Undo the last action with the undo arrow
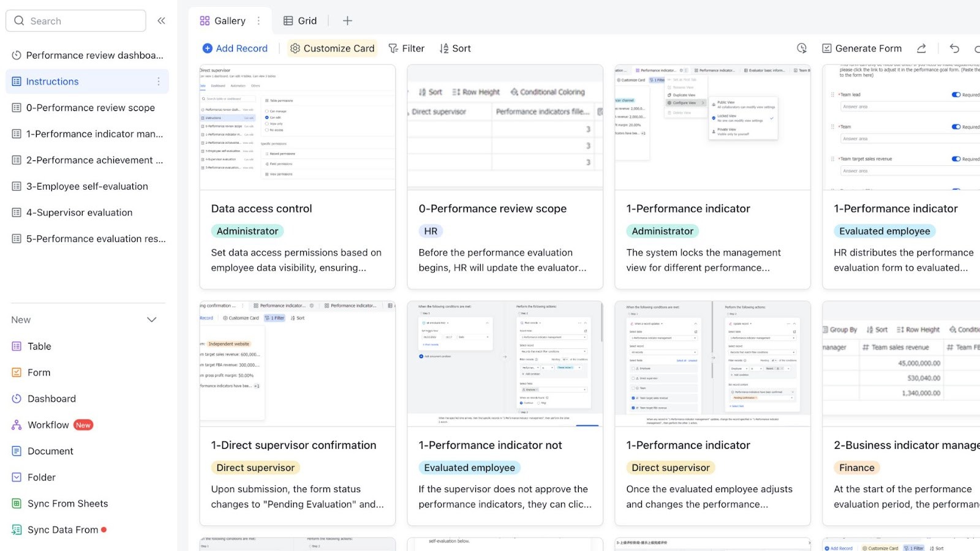 [954, 48]
